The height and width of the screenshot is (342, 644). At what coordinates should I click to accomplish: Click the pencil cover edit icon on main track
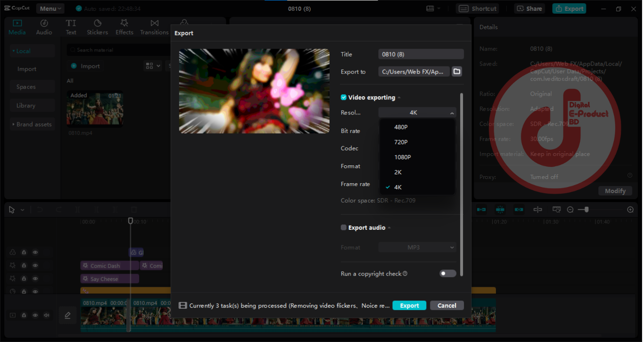click(67, 315)
